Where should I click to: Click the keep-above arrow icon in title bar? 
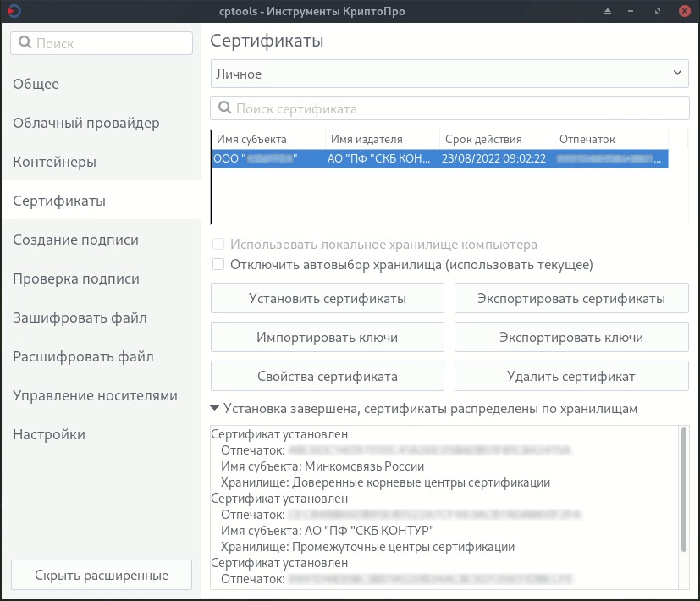point(608,11)
